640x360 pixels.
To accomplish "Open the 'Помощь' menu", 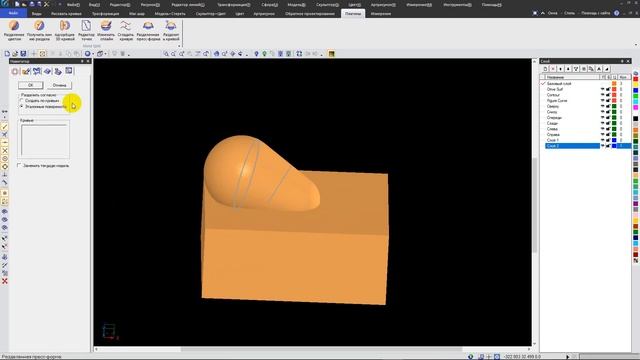I will [491, 5].
